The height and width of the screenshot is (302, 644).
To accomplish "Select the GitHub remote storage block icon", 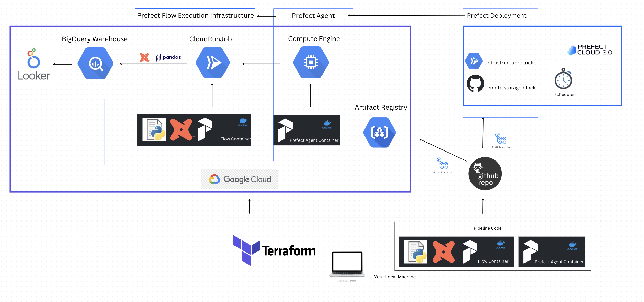I will [475, 83].
